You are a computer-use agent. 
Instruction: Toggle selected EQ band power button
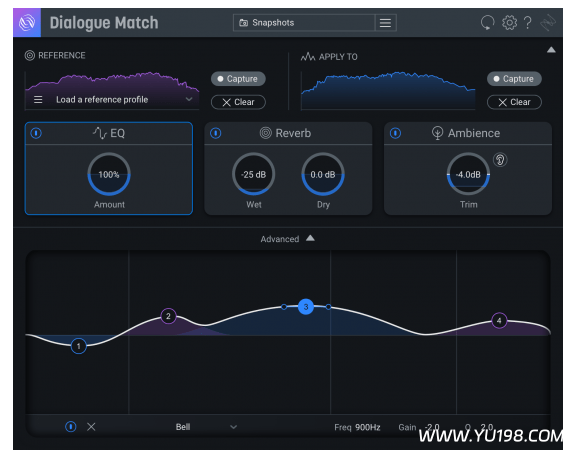(x=70, y=426)
